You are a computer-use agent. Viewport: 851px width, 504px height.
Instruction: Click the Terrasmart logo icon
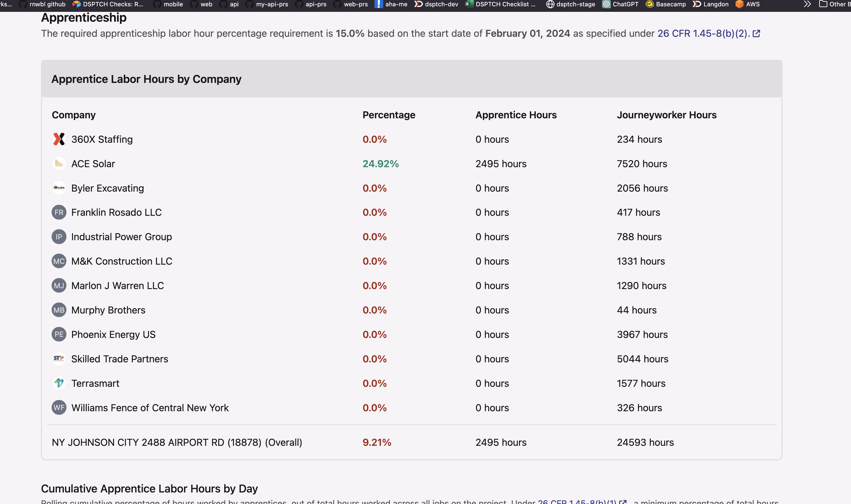59,383
